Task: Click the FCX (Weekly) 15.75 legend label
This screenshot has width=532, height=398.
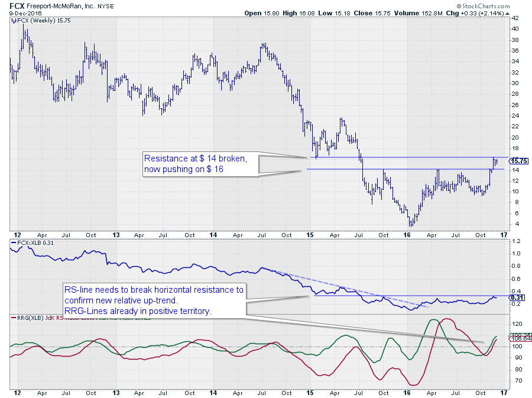Action: coord(44,21)
